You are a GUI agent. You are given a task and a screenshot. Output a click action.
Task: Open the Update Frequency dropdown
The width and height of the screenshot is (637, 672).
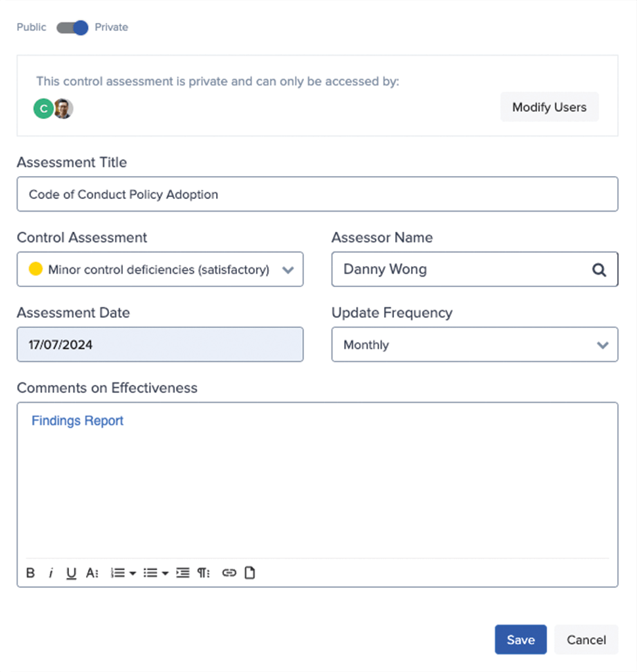pos(475,345)
